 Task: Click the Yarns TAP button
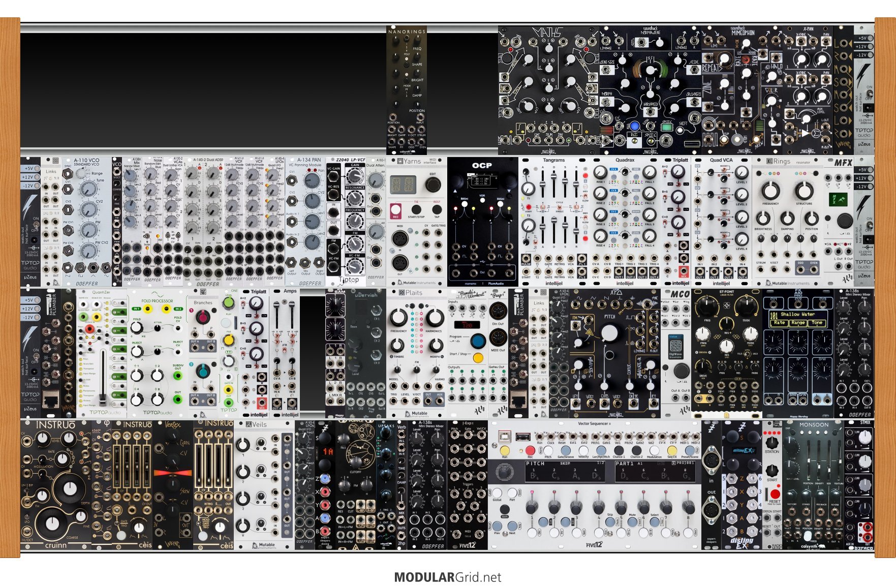pyautogui.click(x=437, y=209)
